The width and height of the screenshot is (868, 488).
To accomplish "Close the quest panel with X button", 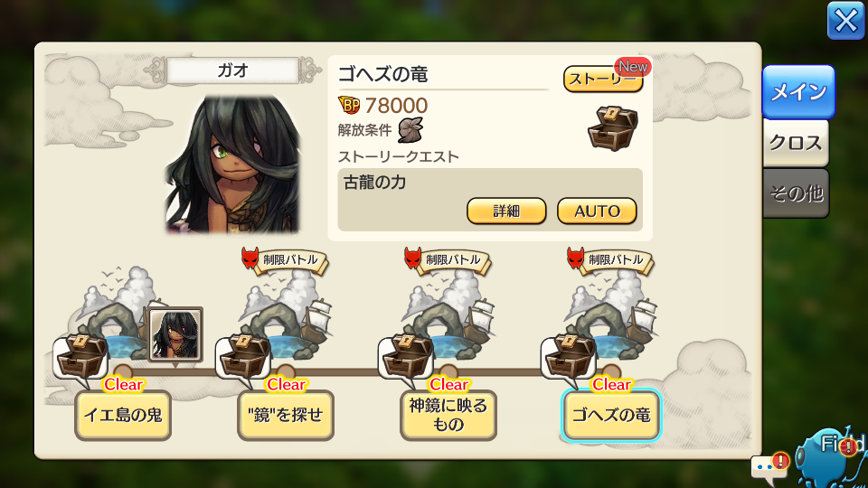I will coord(845,21).
